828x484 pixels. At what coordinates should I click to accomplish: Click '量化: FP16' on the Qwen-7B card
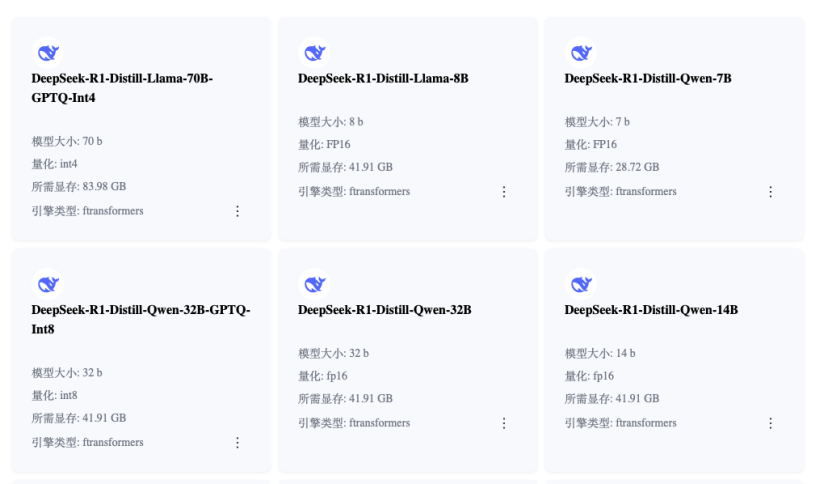(591, 144)
